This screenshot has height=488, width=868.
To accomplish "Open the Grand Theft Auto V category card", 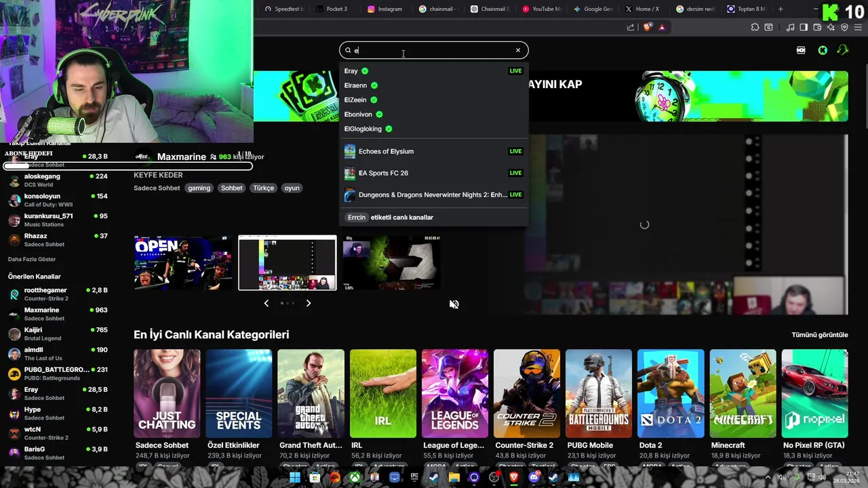I will pos(311,394).
